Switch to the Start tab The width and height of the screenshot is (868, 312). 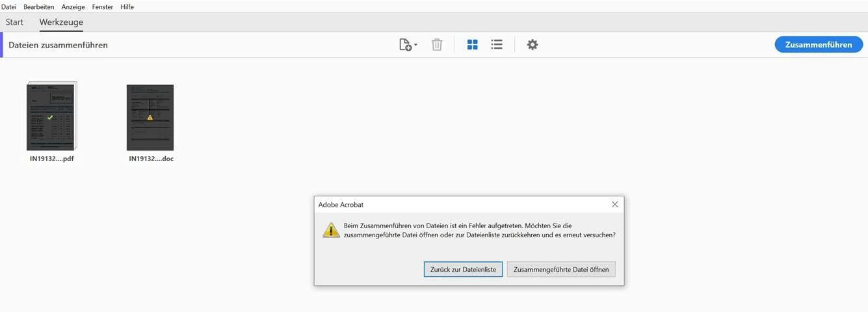[14, 22]
